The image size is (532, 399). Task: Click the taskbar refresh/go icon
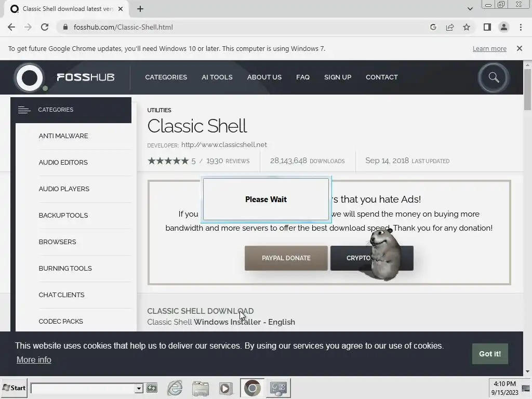[152, 388]
